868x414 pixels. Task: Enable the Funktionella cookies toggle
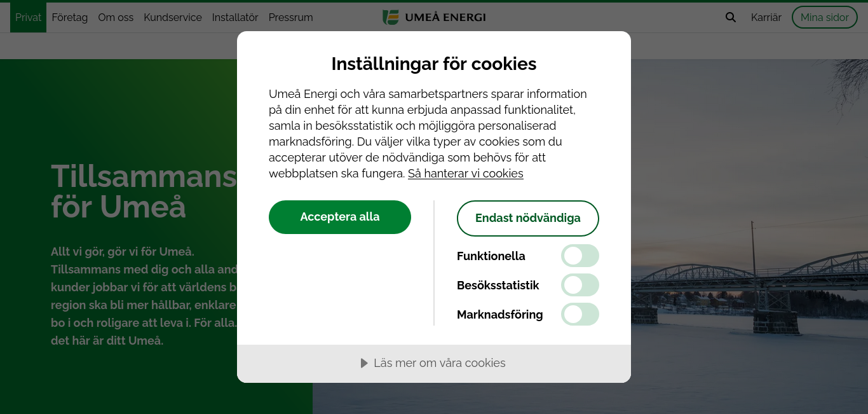(x=580, y=256)
